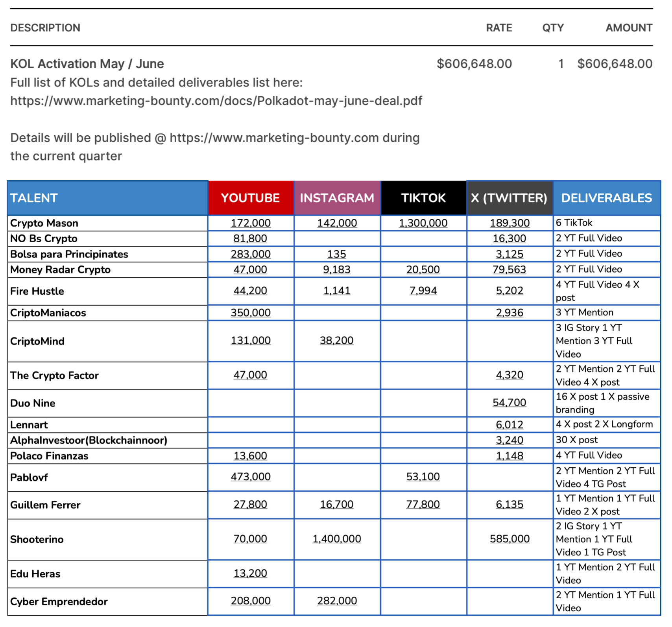Open CriptoManiacos YouTube link 350,000
The height and width of the screenshot is (627, 672).
[250, 313]
